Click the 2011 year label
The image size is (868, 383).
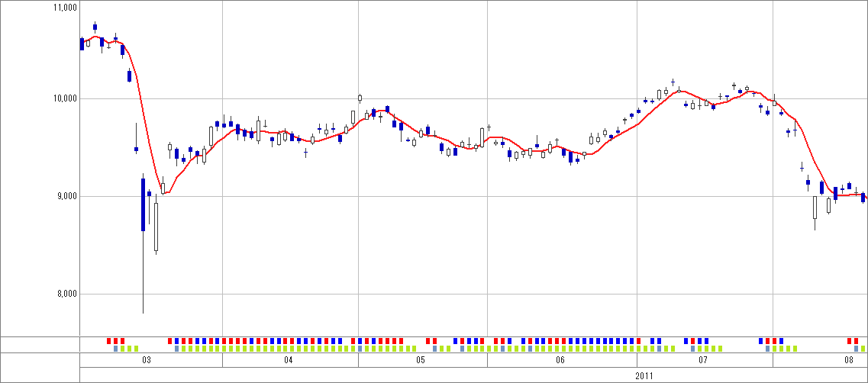click(644, 376)
